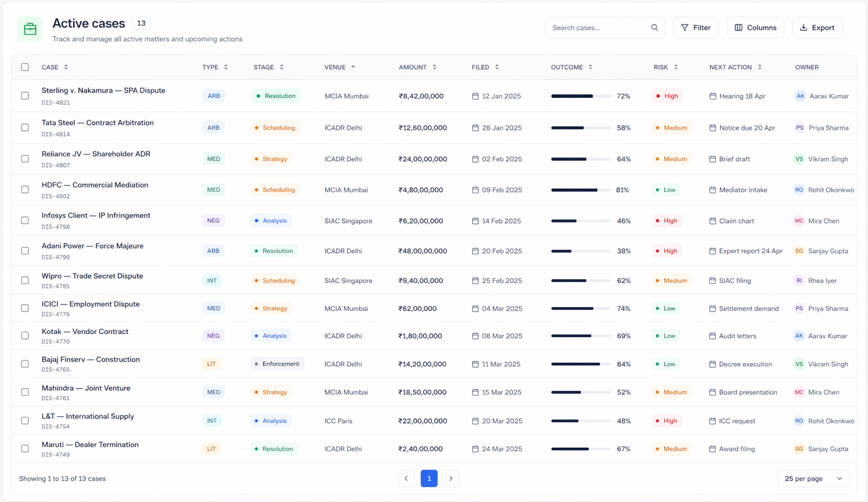Click the calendar icon beside Mediator intake

point(713,190)
